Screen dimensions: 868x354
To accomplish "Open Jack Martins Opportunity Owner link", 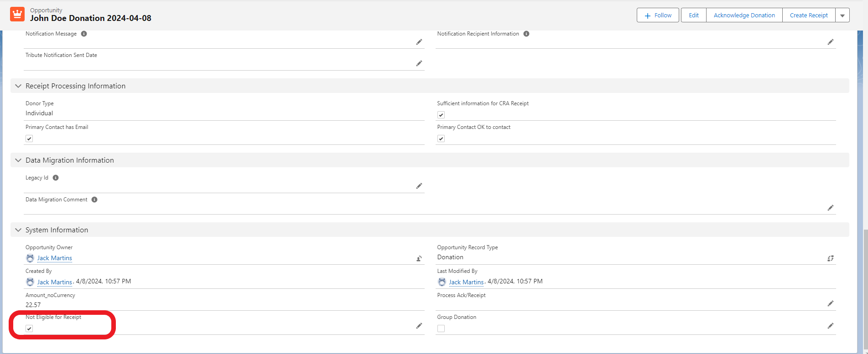I will coord(55,258).
